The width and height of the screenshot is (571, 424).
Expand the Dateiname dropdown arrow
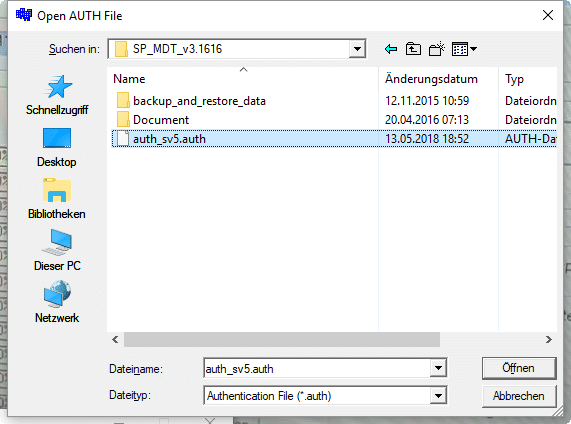(x=438, y=368)
